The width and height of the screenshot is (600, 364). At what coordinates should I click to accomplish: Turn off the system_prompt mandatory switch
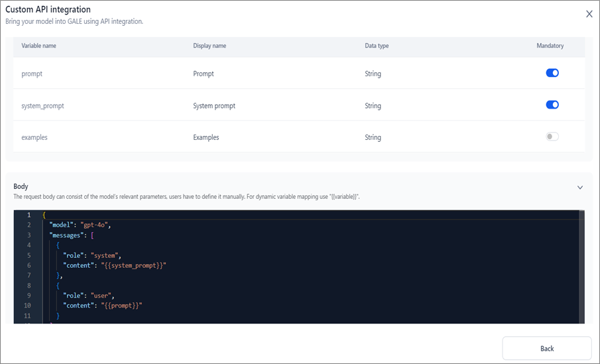point(552,105)
